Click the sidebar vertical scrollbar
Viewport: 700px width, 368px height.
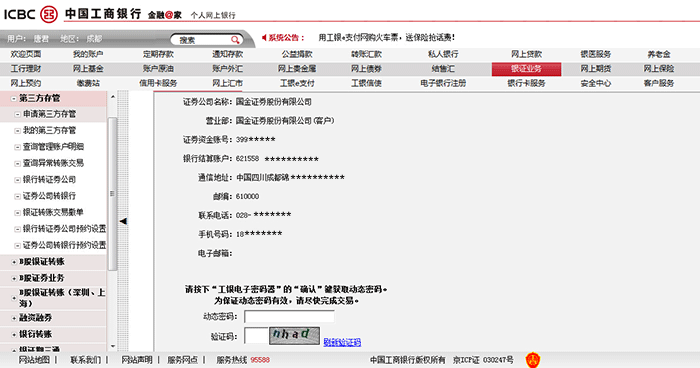click(x=112, y=194)
